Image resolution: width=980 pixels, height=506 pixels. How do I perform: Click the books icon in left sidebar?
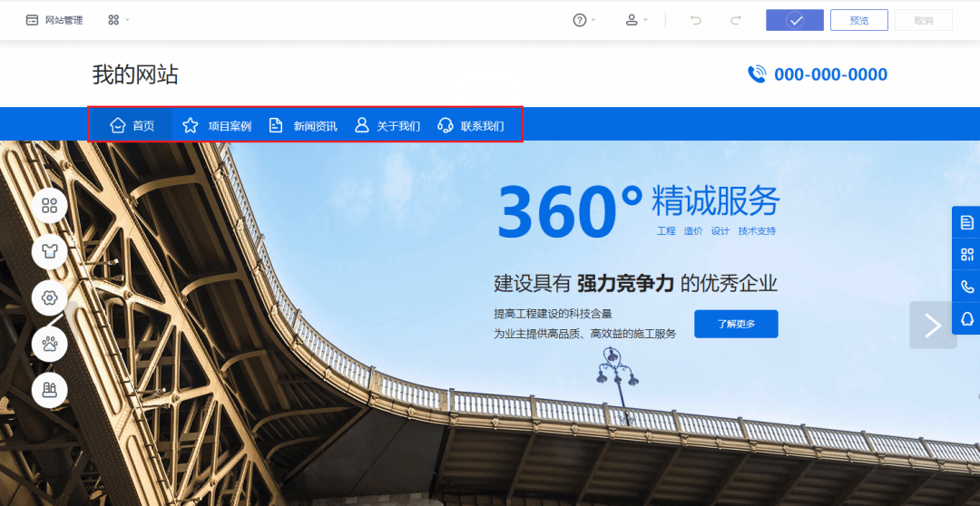tap(49, 390)
